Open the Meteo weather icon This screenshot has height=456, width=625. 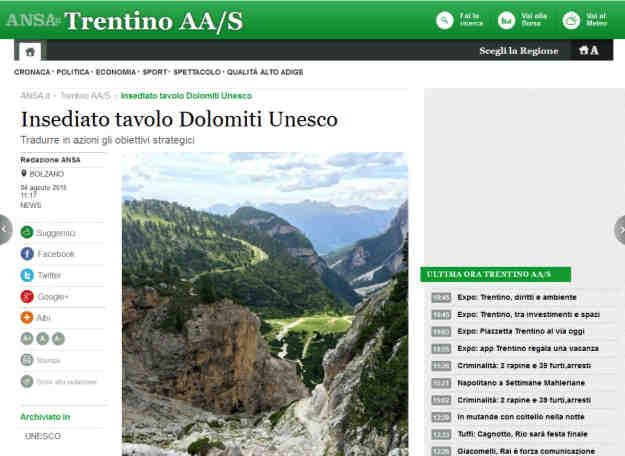point(571,20)
